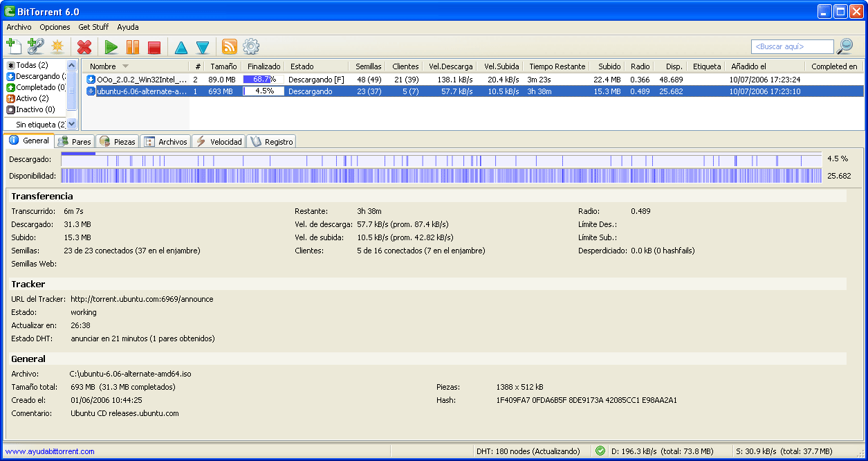
Task: Sort by the Radio column header
Action: 640,66
